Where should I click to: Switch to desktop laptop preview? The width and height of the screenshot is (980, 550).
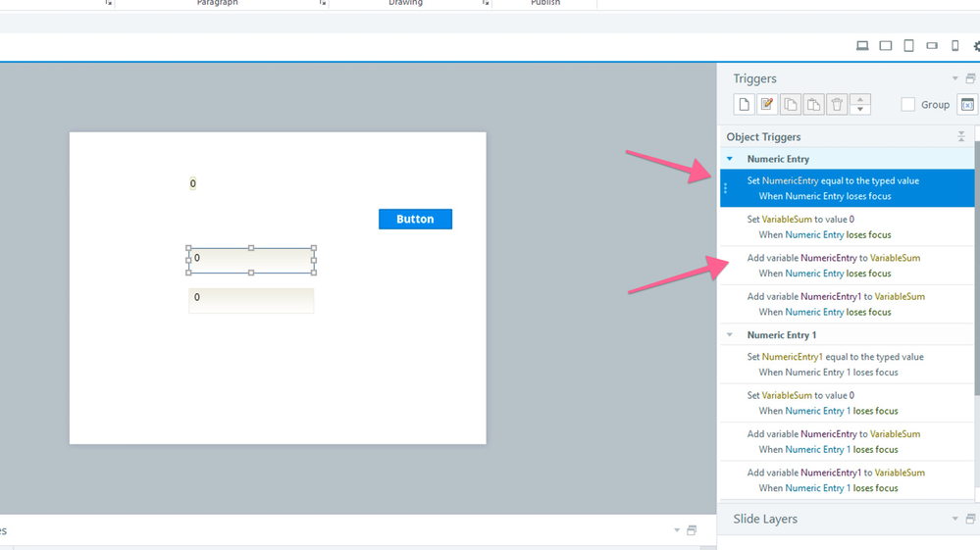pos(862,45)
